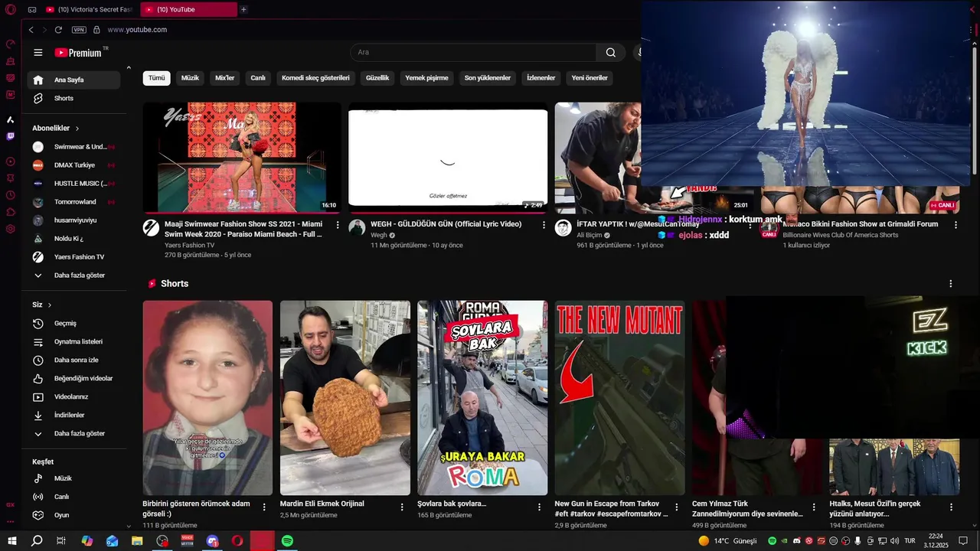Open Twitch in the Opera sidebar
Image resolution: width=980 pixels, height=551 pixels.
pos(10,136)
